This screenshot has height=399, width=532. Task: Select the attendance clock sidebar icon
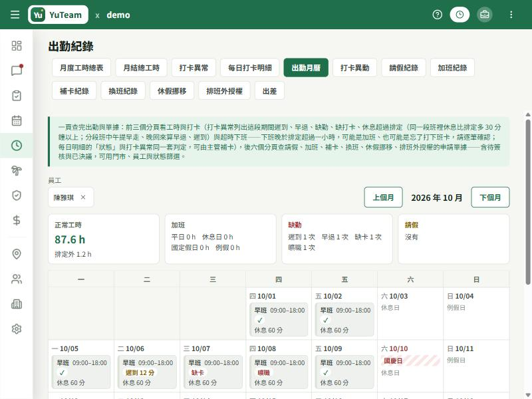coord(17,146)
